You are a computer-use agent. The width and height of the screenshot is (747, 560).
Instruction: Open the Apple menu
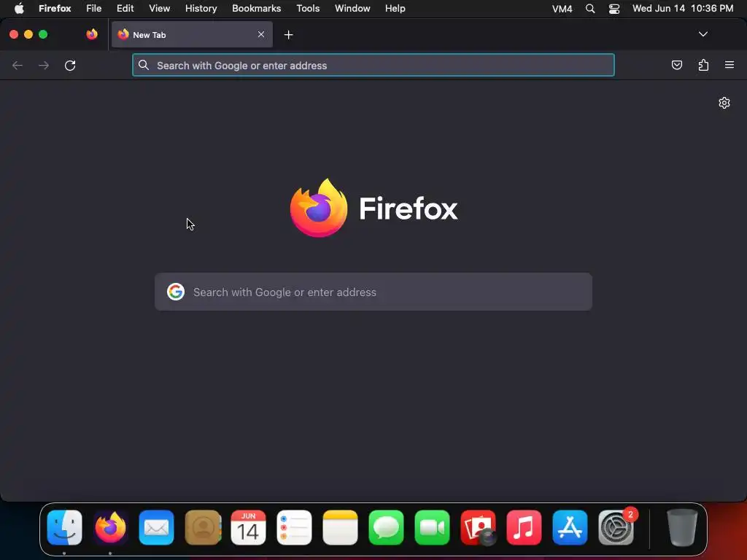click(x=19, y=9)
